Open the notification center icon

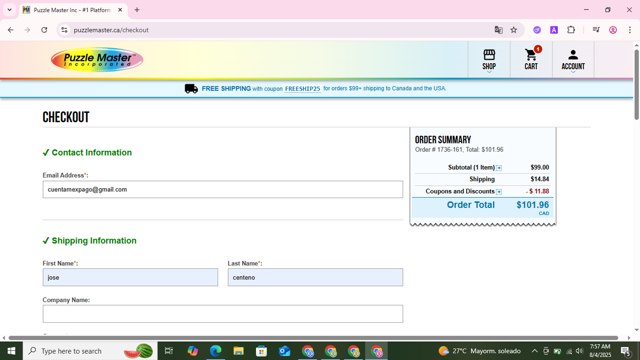point(626,351)
